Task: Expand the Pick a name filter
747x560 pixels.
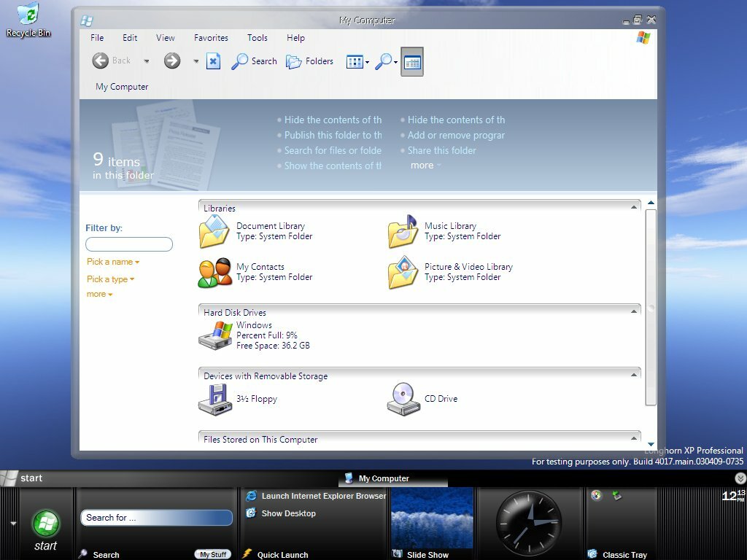Action: 113,262
